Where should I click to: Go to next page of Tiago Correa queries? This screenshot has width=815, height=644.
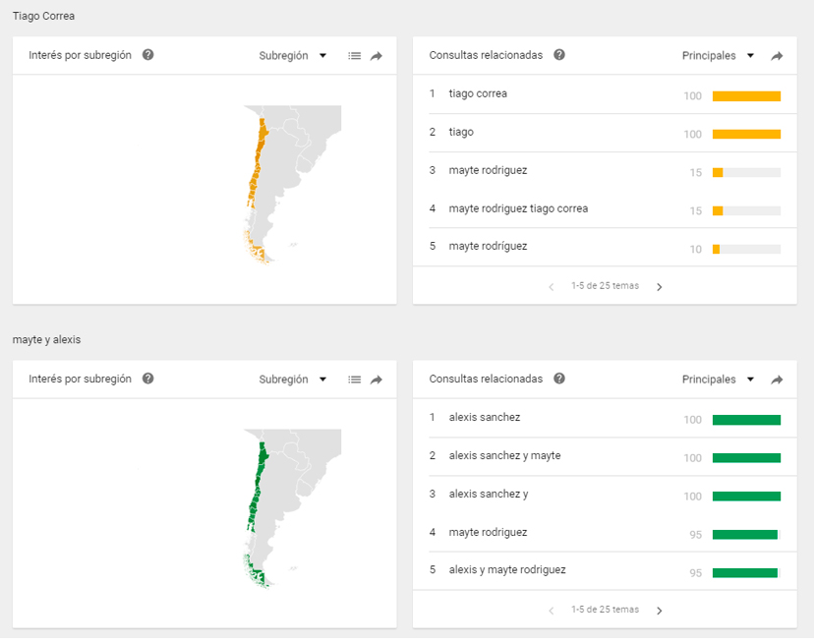(x=659, y=287)
